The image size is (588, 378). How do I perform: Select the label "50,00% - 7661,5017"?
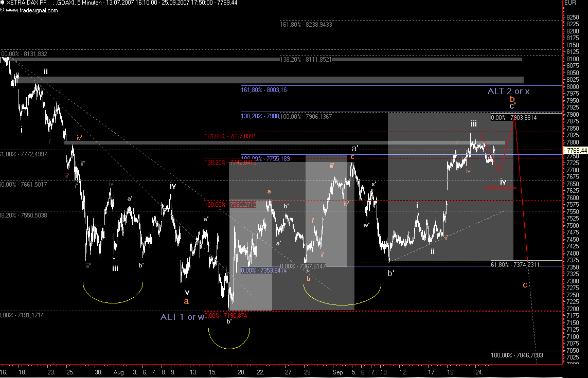tap(24, 185)
